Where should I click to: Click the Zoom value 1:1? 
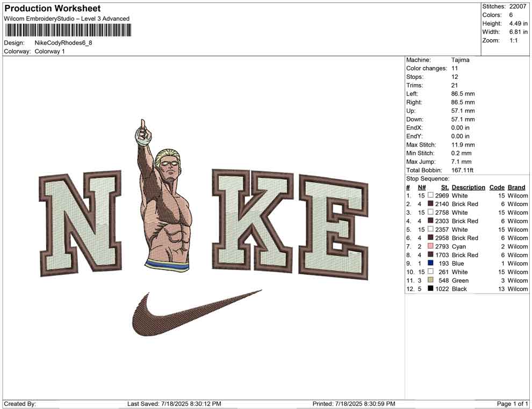tap(513, 40)
